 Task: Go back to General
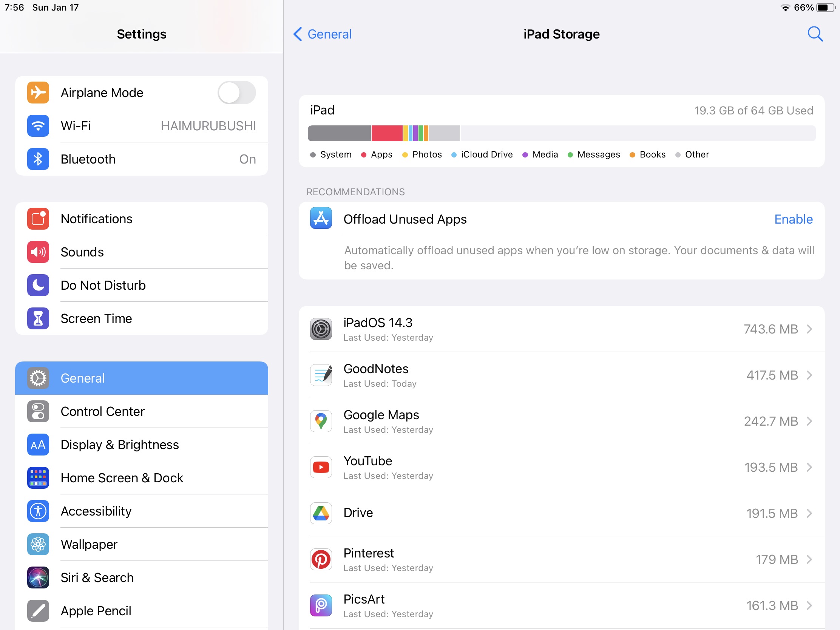click(323, 34)
